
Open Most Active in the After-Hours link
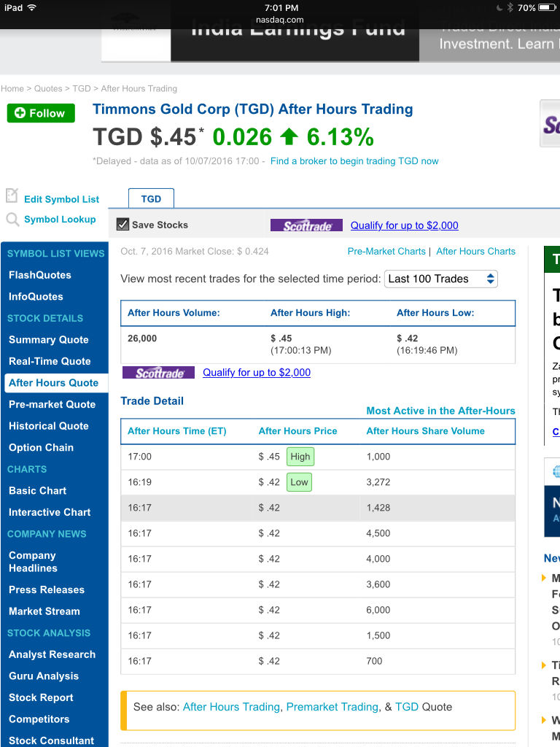[440, 411]
